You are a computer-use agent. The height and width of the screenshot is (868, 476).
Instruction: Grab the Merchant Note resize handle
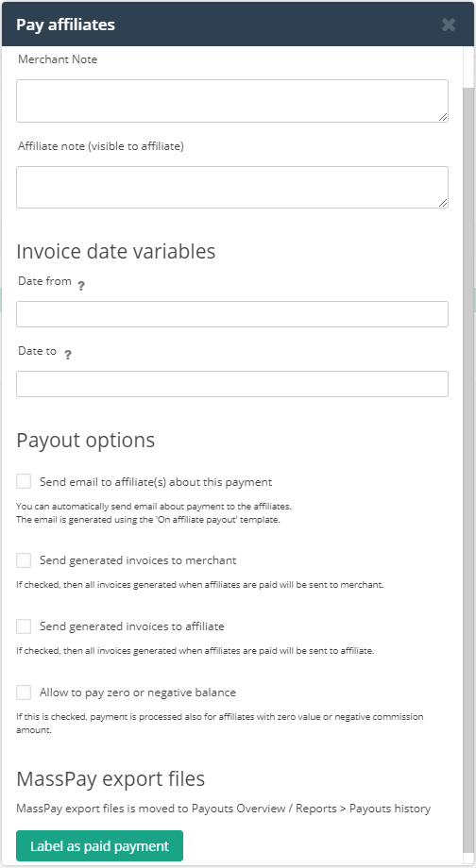coord(443,117)
